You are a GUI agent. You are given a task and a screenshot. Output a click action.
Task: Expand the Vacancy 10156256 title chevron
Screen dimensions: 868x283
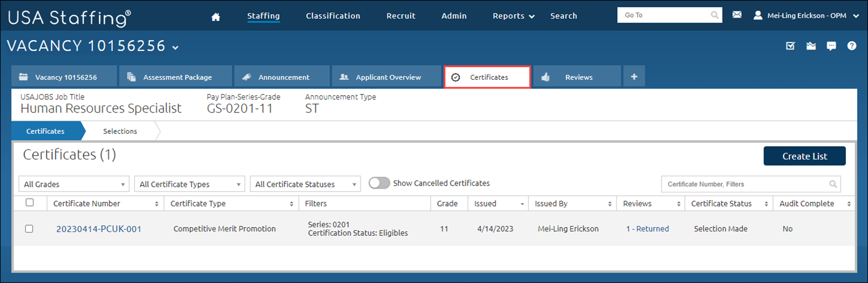[x=175, y=48]
